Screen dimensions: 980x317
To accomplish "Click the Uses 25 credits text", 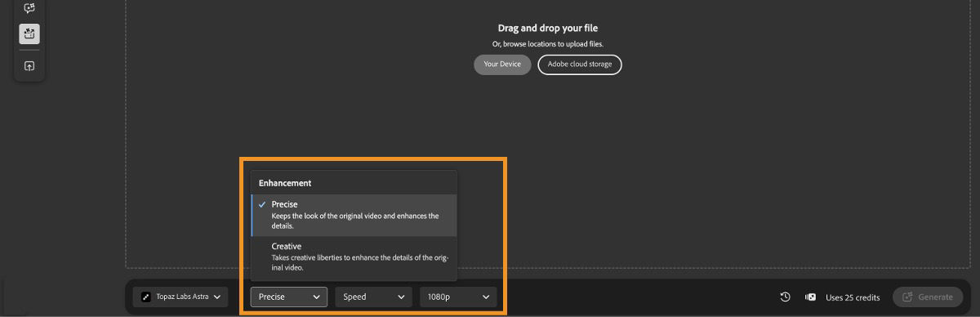I will [852, 297].
